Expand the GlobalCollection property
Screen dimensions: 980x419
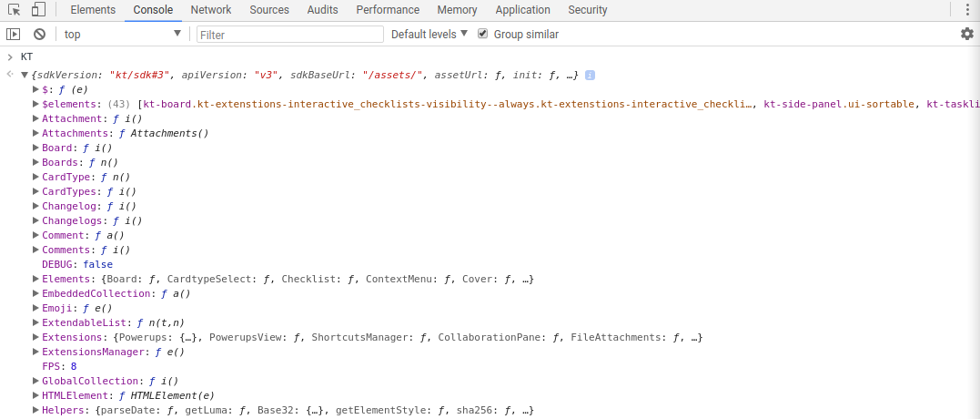36,381
